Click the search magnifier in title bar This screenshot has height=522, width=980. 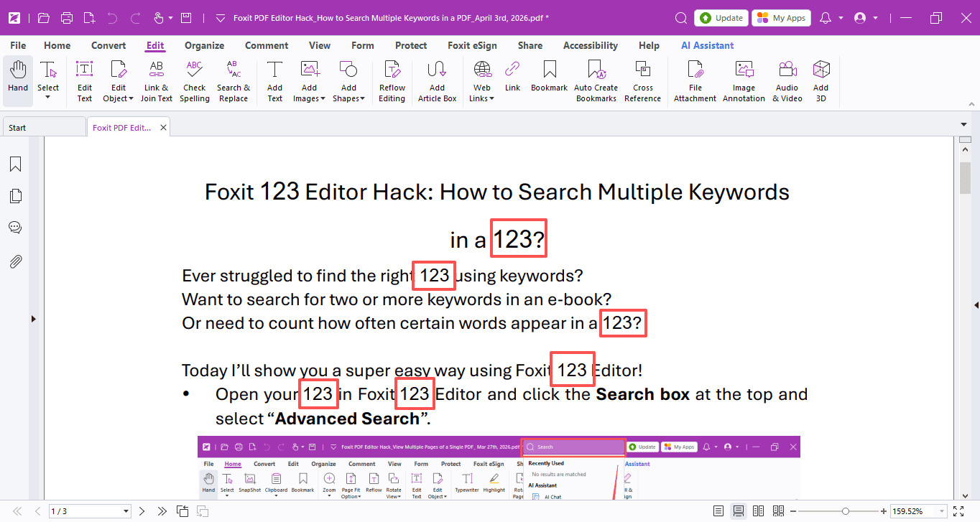click(x=681, y=17)
